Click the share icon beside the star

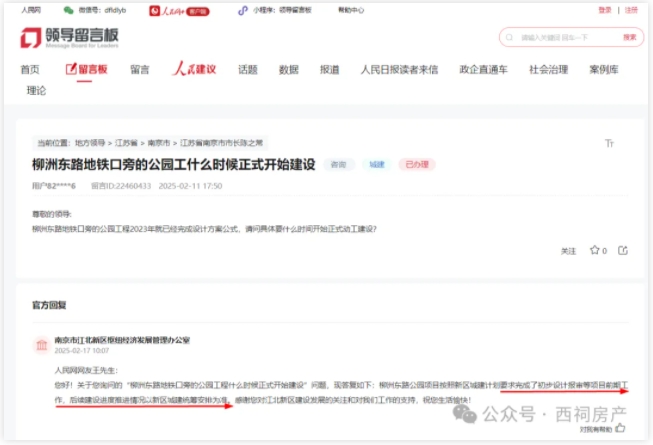pyautogui.click(x=622, y=250)
